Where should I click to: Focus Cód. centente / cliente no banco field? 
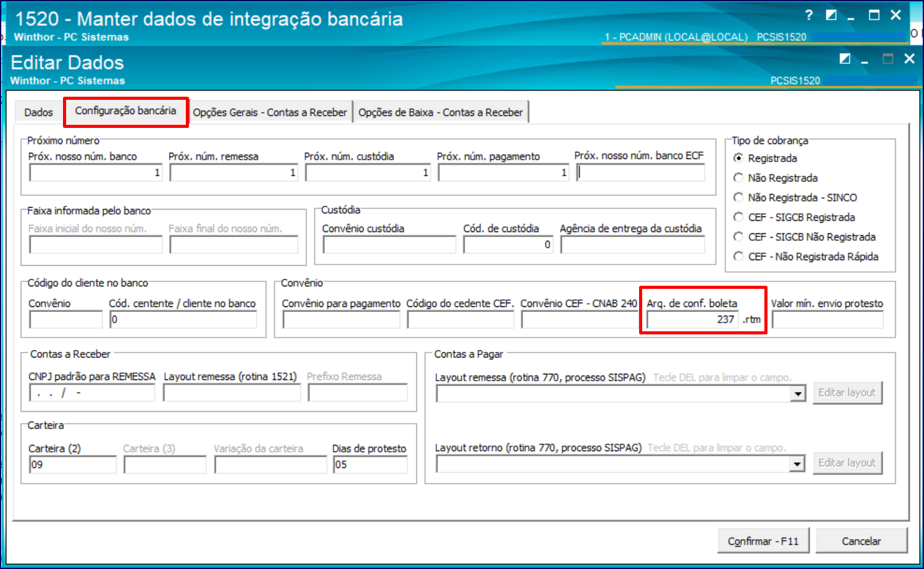pyautogui.click(x=183, y=320)
